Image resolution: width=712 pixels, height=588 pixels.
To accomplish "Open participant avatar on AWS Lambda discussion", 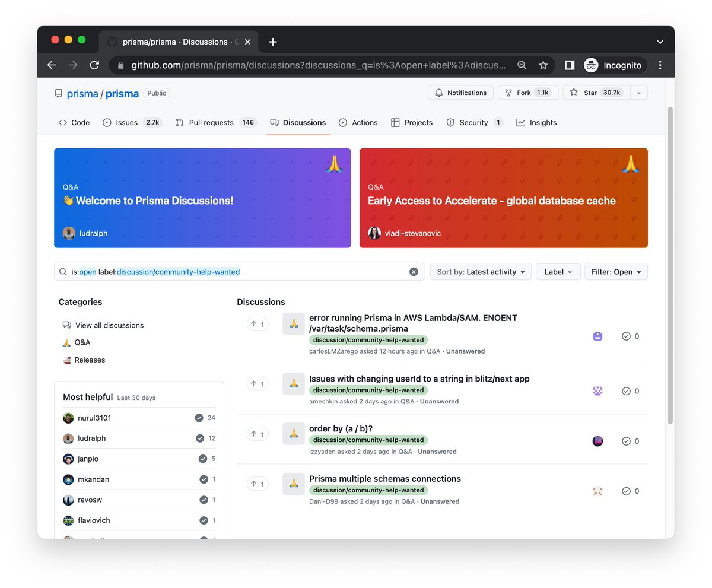I will tap(597, 336).
